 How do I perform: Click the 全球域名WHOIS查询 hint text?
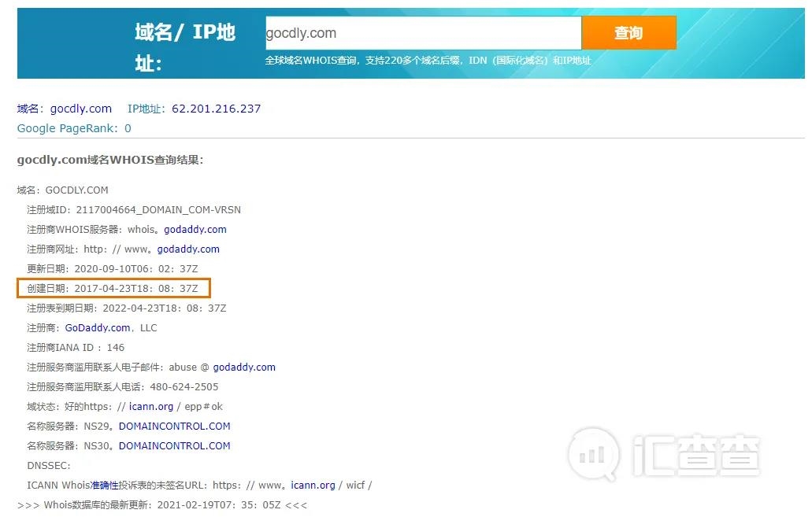click(x=428, y=61)
